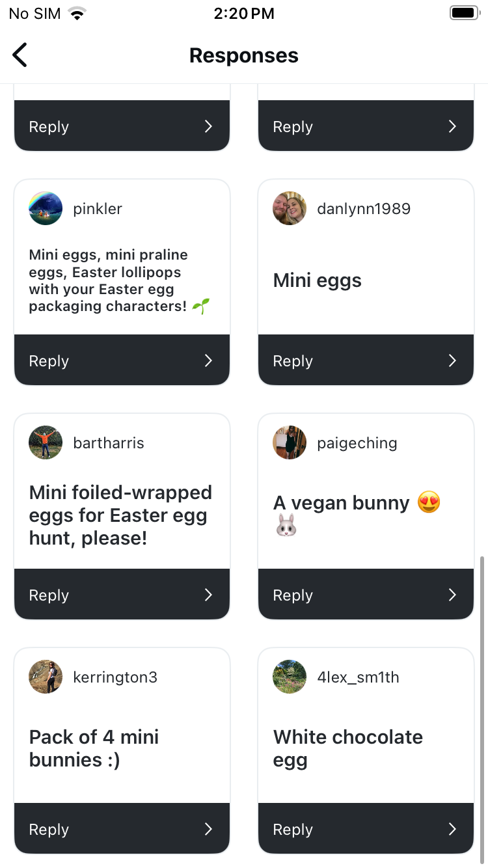Tap danlynn1989's avatar photo
The width and height of the screenshot is (488, 868).
290,208
